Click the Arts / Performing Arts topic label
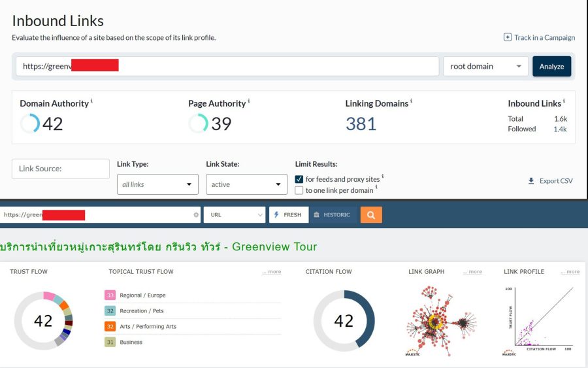 pos(148,326)
